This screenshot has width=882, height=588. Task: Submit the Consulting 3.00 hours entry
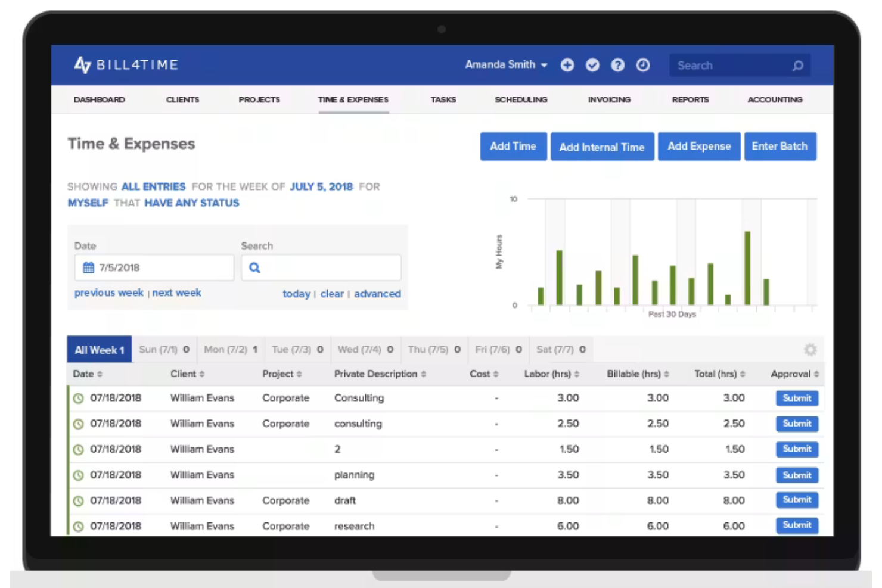(797, 398)
